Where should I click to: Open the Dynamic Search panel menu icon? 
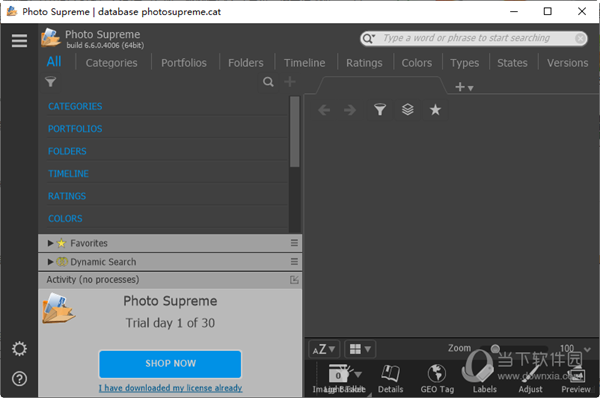click(294, 262)
